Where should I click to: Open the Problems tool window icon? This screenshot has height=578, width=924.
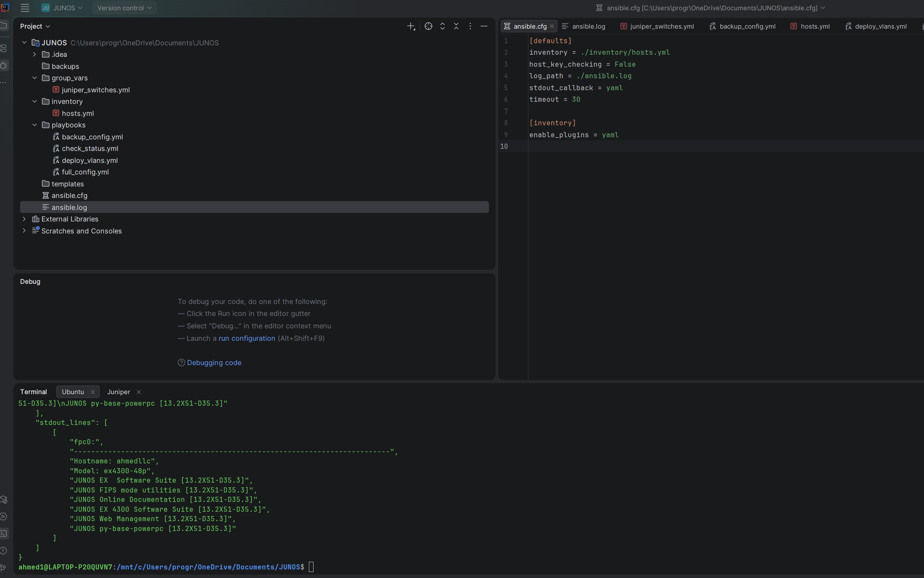pos(4,551)
